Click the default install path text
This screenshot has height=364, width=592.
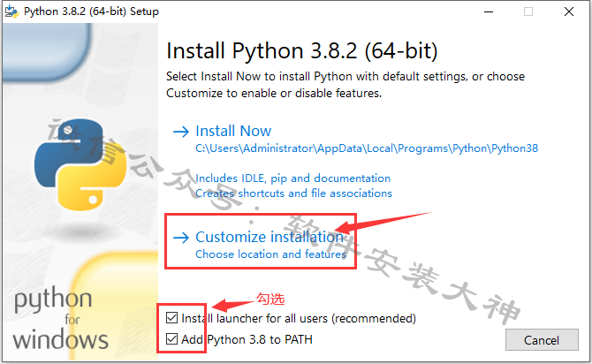click(367, 148)
